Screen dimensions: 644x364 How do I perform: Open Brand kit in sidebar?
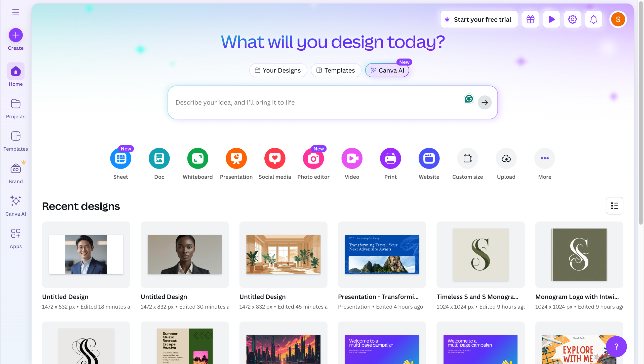point(16,173)
